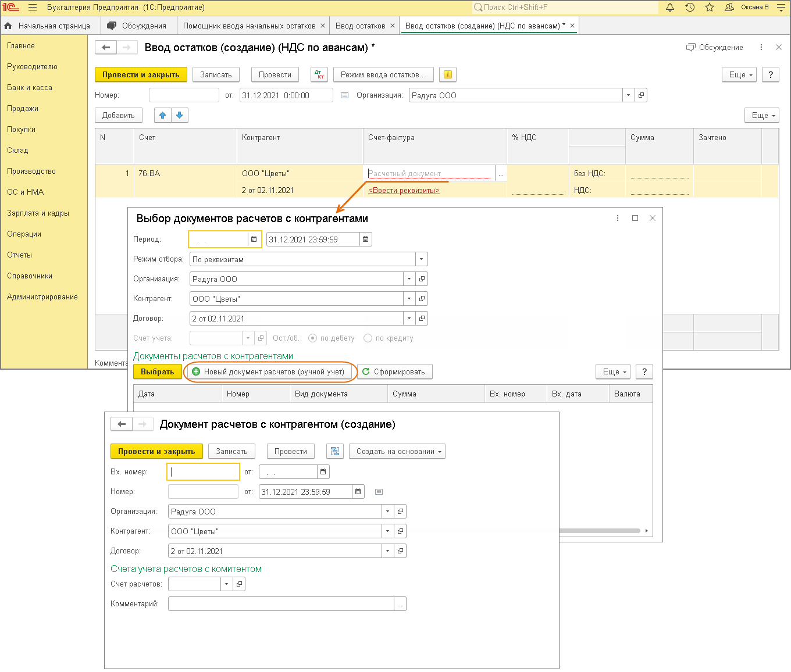The height and width of the screenshot is (672, 791).
Task: Open the three-dots menu of Ввод остатков form
Action: pos(761,48)
